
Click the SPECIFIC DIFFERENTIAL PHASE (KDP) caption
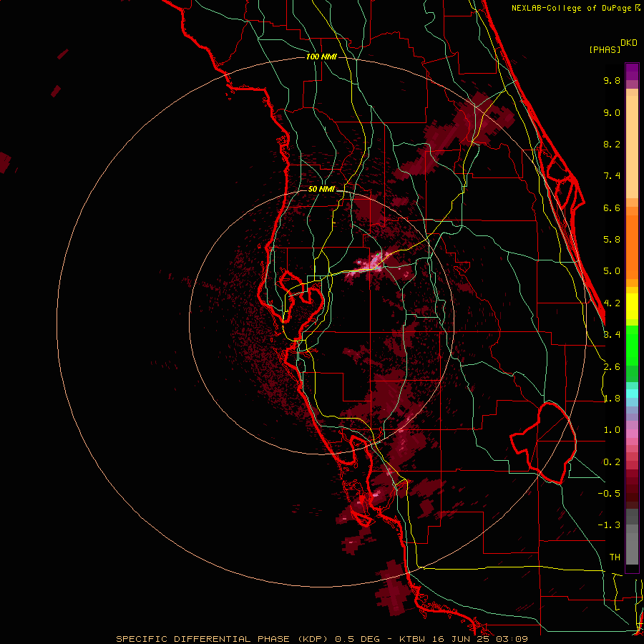tap(223, 639)
